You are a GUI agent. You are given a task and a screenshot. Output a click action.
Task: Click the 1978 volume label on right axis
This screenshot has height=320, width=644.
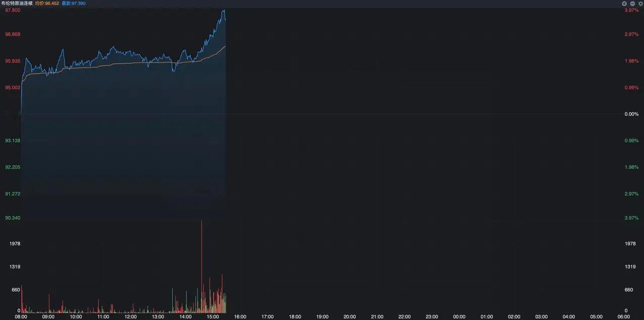(630, 243)
